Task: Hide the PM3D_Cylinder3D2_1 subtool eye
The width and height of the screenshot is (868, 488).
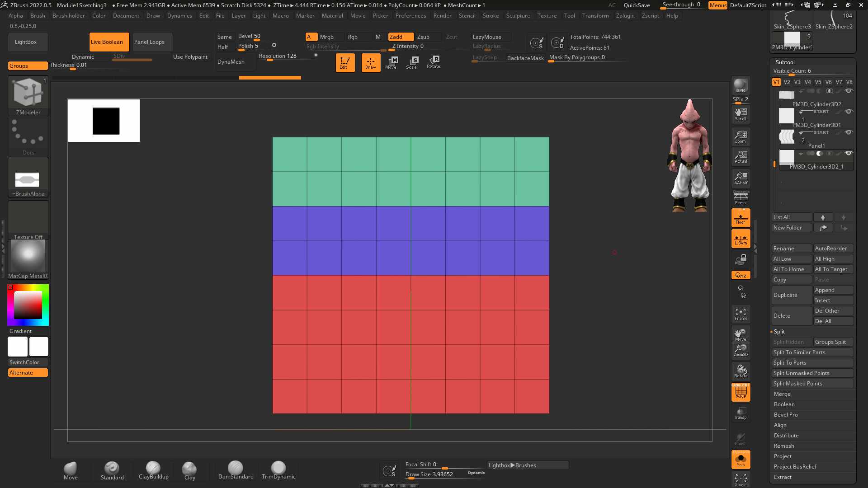Action: click(x=849, y=154)
